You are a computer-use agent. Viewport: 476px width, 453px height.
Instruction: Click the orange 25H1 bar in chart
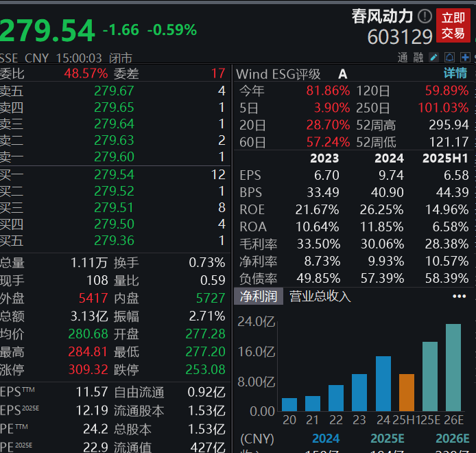click(x=407, y=392)
